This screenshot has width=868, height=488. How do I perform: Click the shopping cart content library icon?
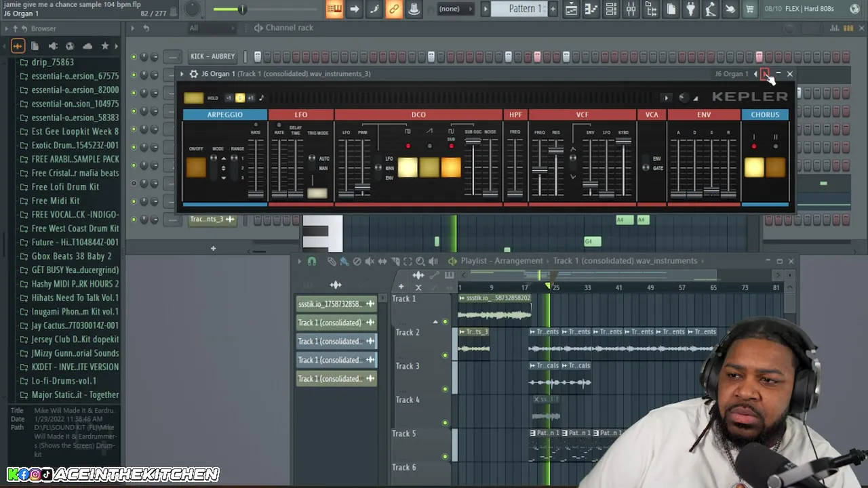point(750,9)
